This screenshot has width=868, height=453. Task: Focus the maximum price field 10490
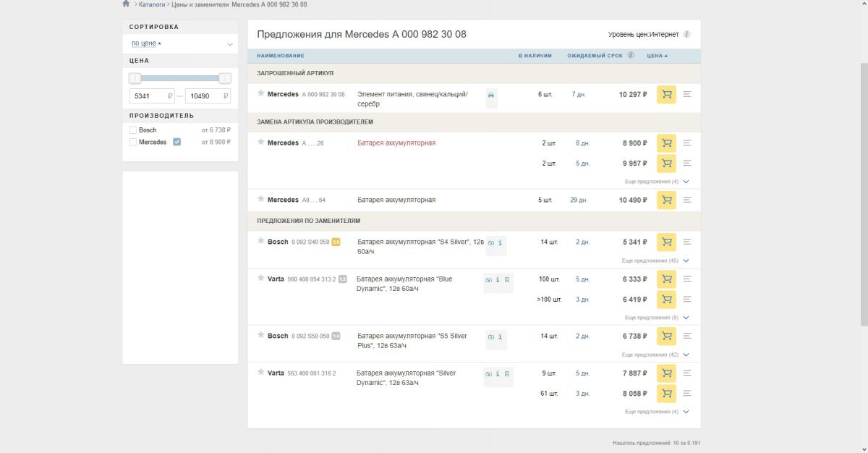(208, 96)
